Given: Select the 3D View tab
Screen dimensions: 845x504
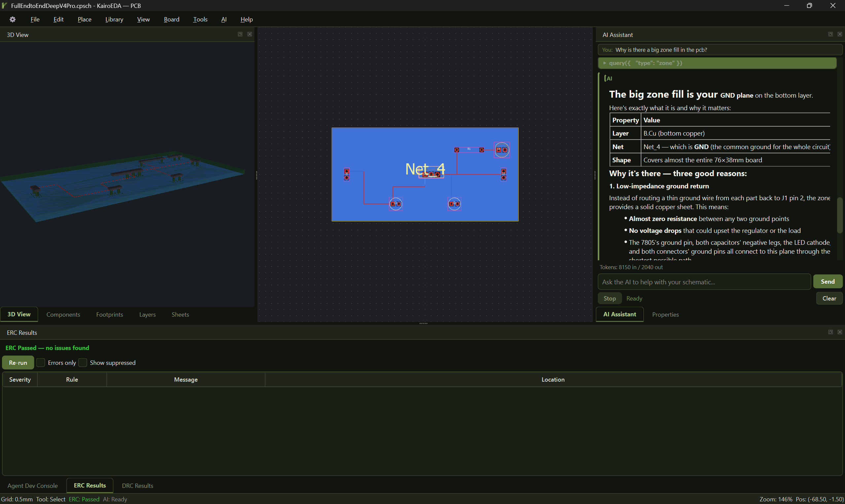Looking at the screenshot, I should (x=19, y=314).
